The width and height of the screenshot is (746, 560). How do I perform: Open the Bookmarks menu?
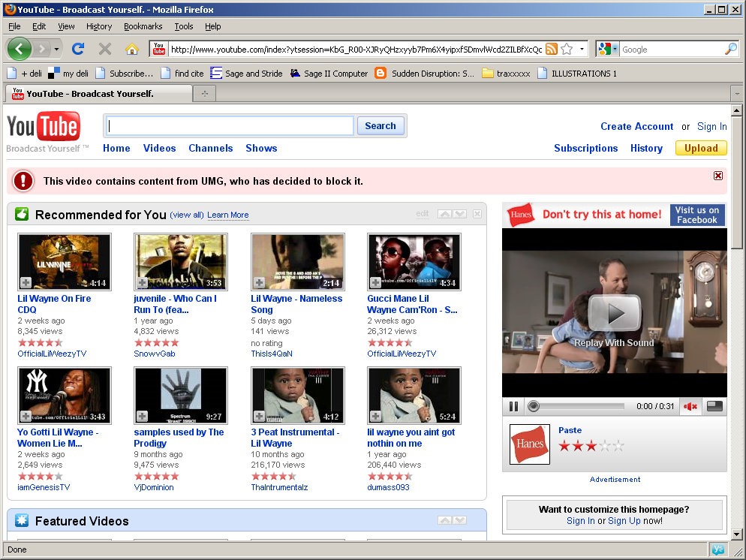pyautogui.click(x=143, y=26)
